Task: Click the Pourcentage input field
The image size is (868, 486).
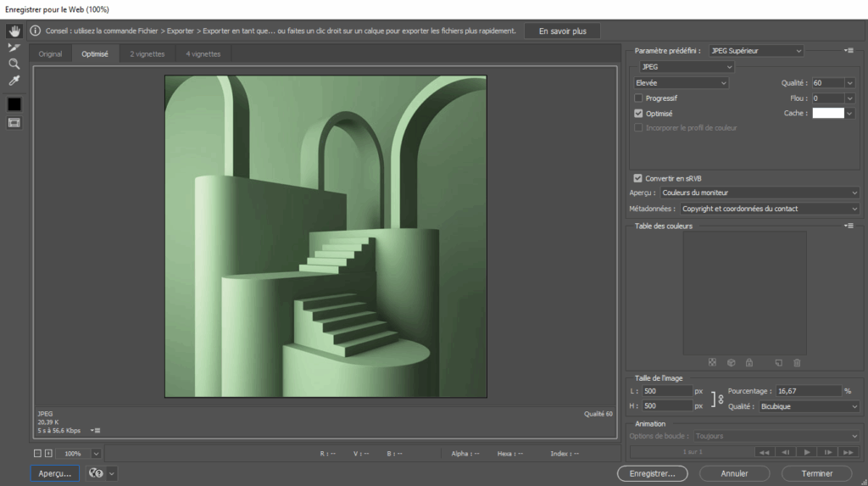Action: (807, 391)
